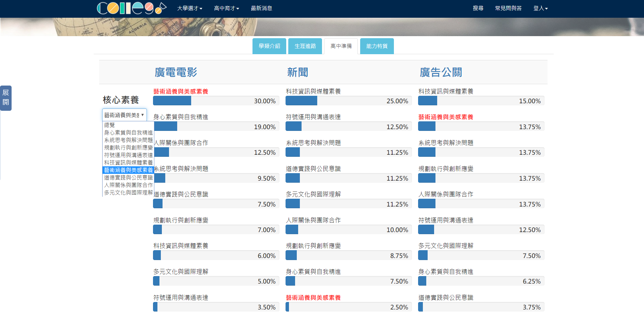Viewport: 644px width, 318px height.
Task: Open 常見問與答 page
Action: click(508, 8)
